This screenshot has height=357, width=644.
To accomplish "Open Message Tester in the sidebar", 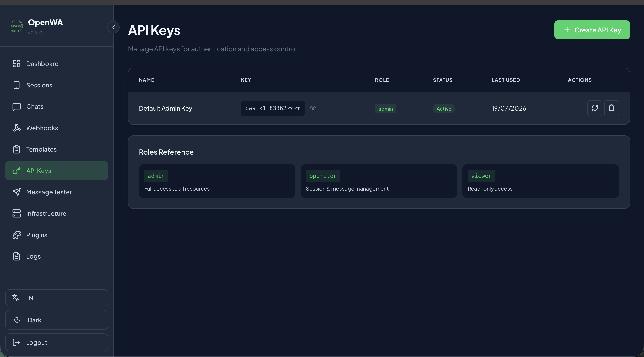I will (x=57, y=192).
